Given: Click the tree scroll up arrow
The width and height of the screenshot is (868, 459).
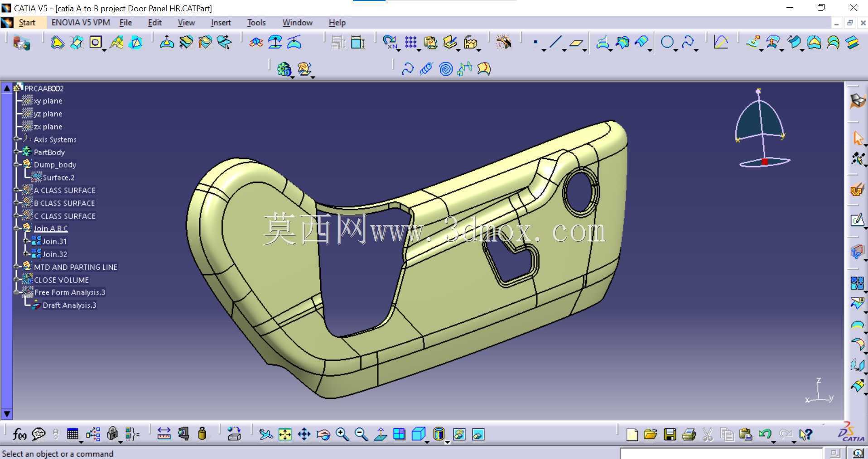Looking at the screenshot, I should coord(7,88).
